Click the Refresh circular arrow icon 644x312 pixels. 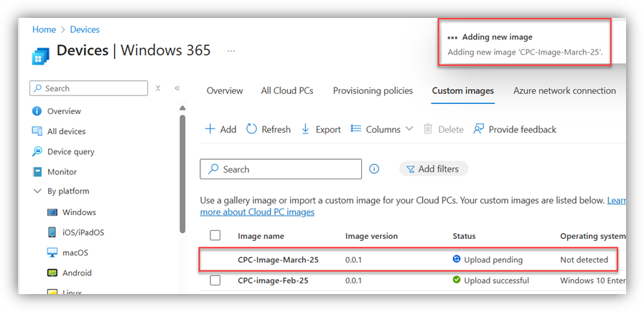pyautogui.click(x=251, y=129)
